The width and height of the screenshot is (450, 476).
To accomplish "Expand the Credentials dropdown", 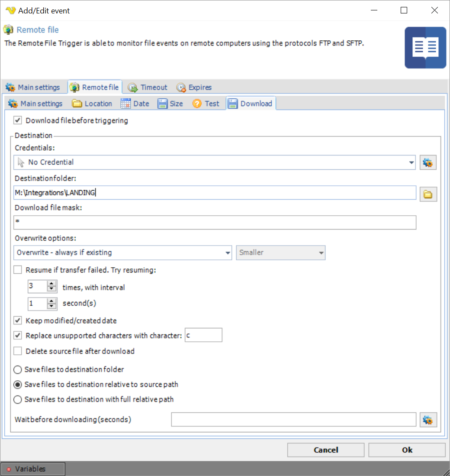I will (411, 162).
